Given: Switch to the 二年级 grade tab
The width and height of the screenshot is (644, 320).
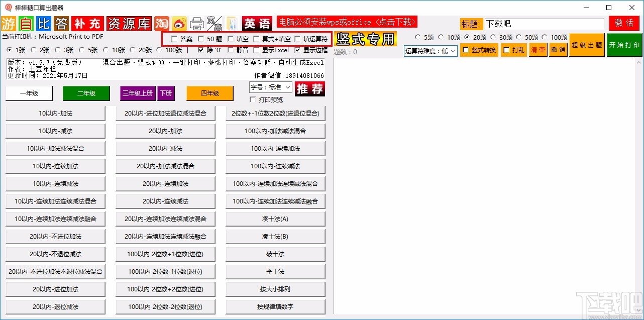Looking at the screenshot, I should tap(86, 93).
